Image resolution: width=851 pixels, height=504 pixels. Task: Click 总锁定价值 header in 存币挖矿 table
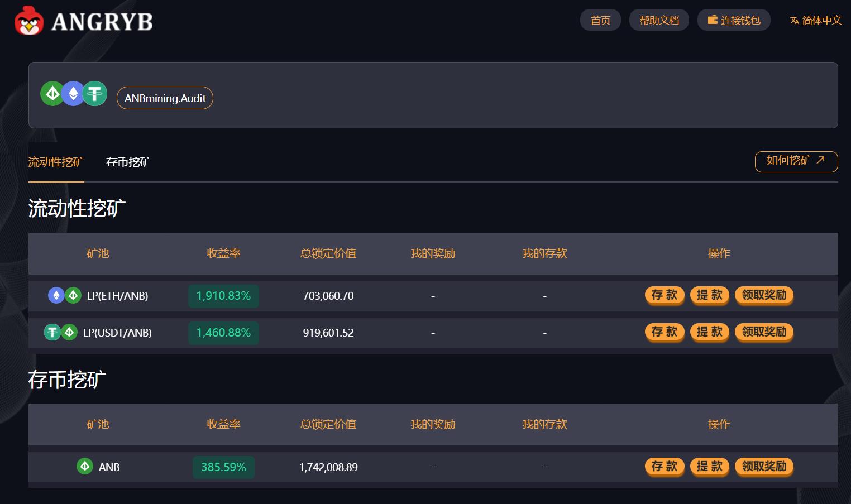pos(328,424)
